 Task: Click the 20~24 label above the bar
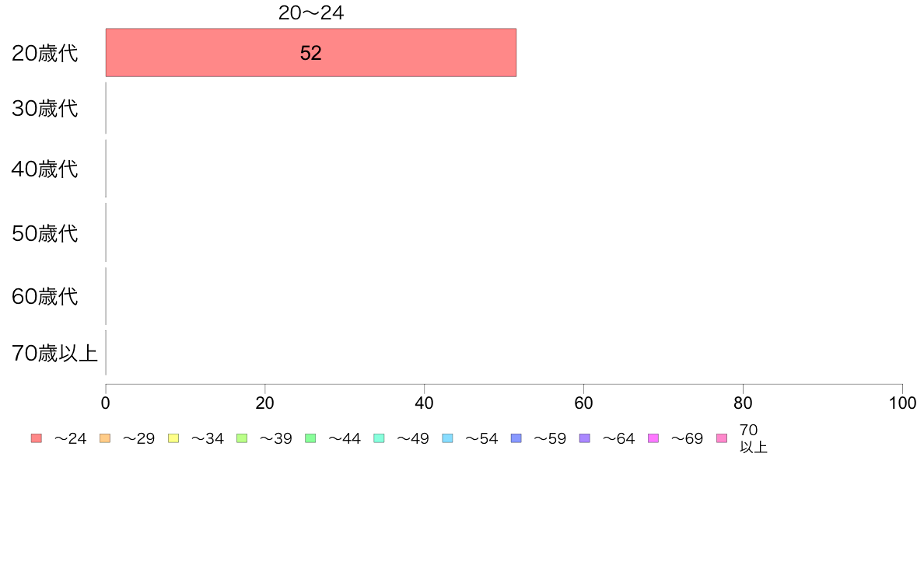pyautogui.click(x=311, y=12)
